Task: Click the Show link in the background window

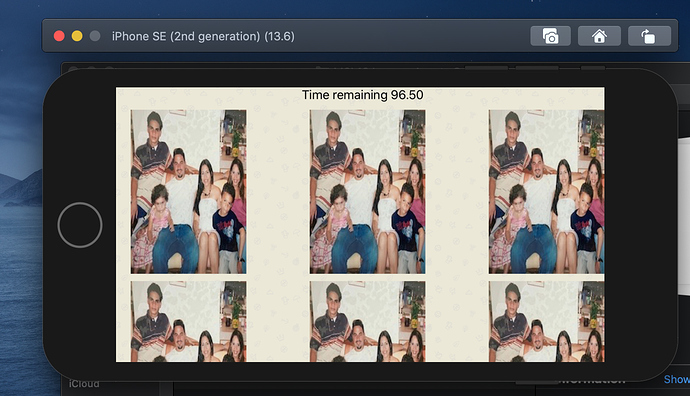Action: tap(677, 379)
